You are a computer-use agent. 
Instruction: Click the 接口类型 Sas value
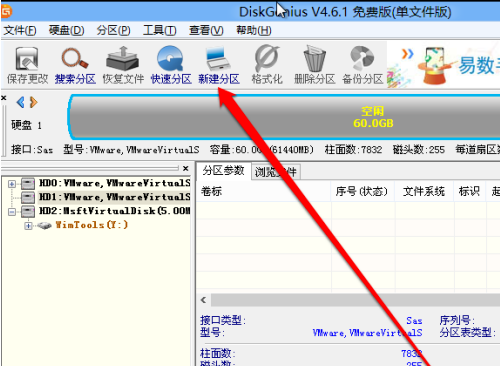coord(414,321)
